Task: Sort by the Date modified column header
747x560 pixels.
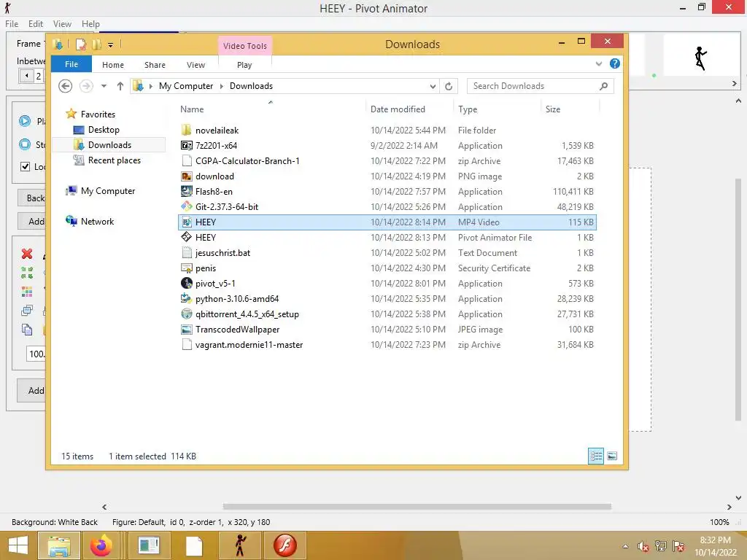Action: [x=398, y=109]
